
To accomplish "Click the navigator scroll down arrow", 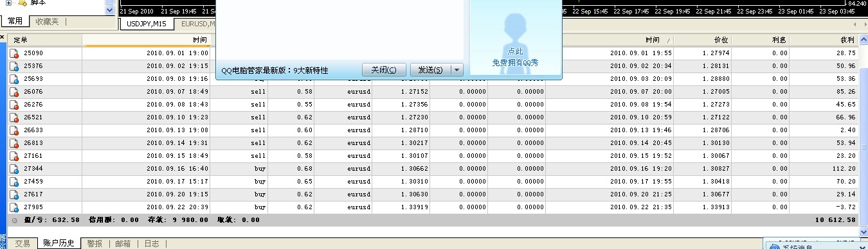I will coord(109,10).
